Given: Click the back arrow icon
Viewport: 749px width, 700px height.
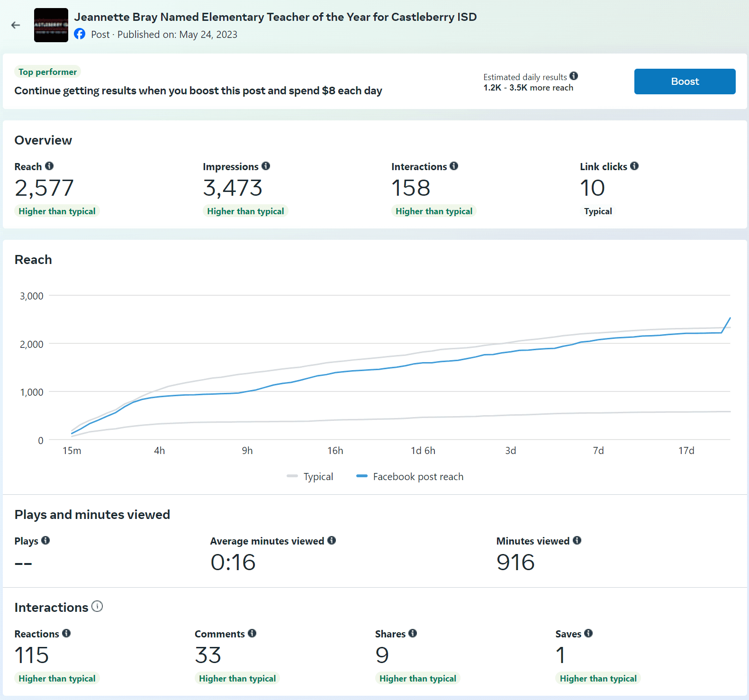Looking at the screenshot, I should coord(16,25).
